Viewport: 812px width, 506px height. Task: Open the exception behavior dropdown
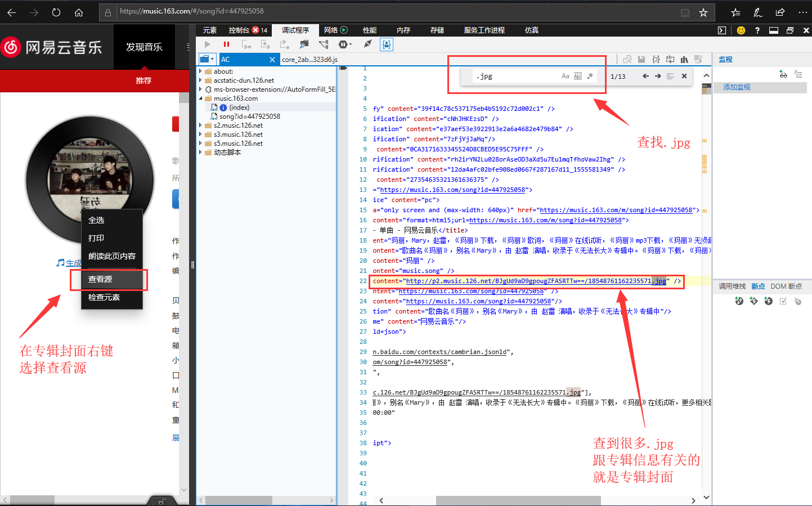(345, 44)
